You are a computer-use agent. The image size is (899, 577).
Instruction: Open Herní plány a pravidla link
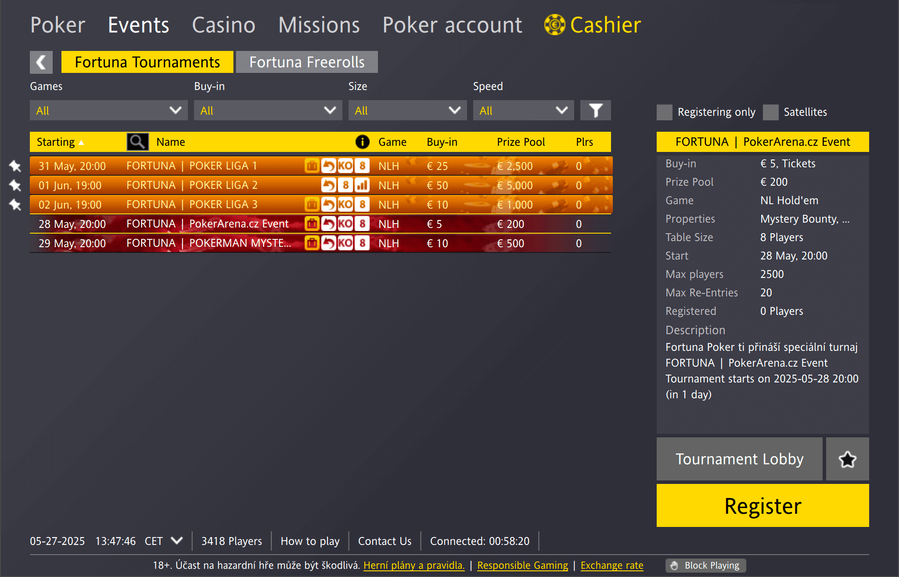[x=414, y=566]
